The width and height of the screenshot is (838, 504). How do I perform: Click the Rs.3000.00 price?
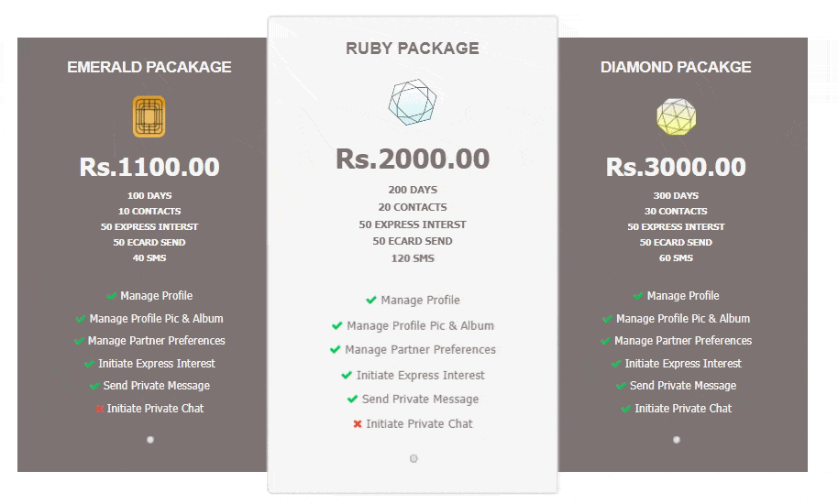(676, 167)
